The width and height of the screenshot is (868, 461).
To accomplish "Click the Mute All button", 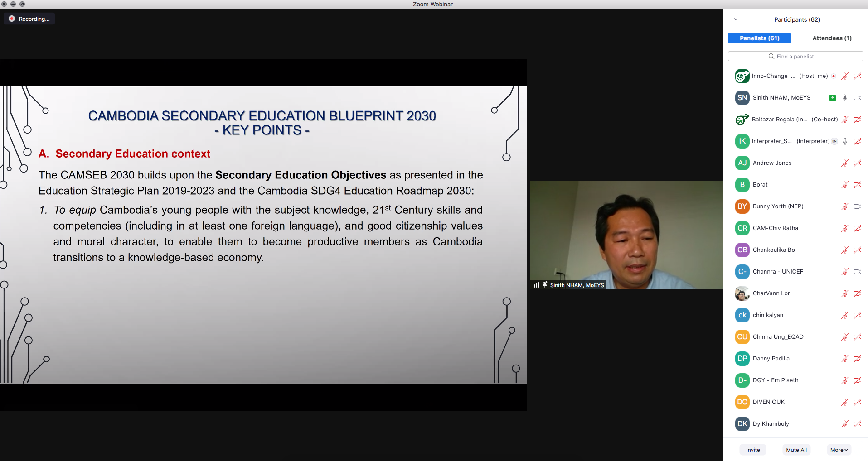I will 796,450.
